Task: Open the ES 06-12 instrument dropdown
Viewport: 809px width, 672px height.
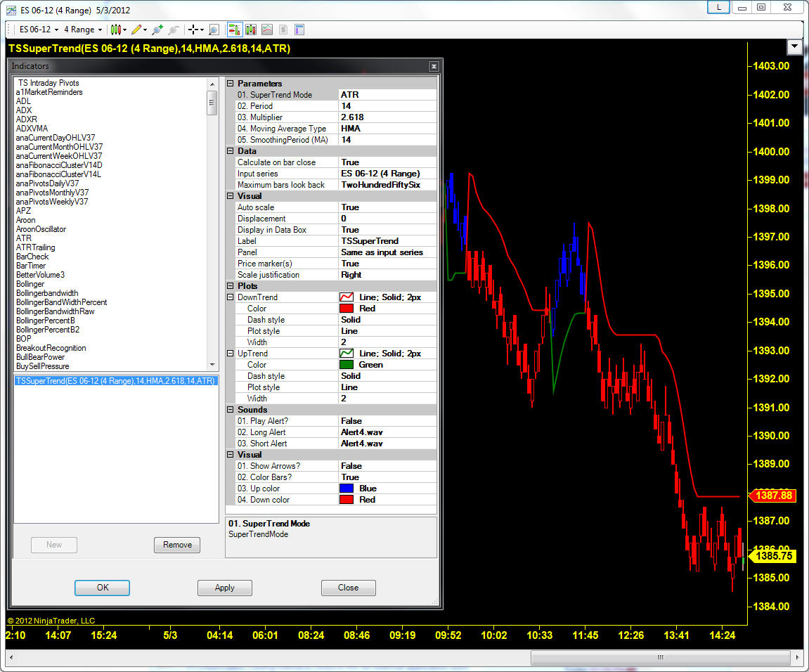Action: (x=39, y=30)
